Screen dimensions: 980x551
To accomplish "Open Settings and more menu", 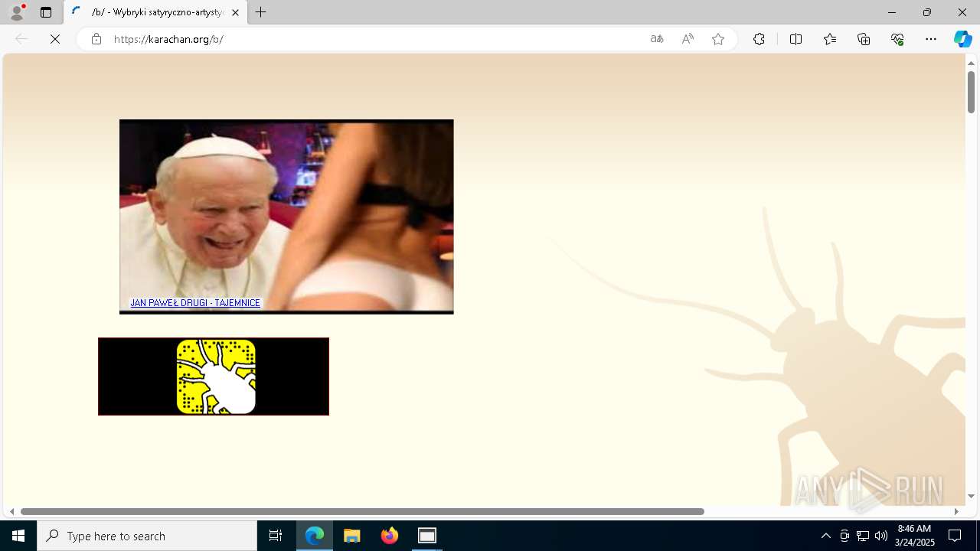I will (931, 39).
